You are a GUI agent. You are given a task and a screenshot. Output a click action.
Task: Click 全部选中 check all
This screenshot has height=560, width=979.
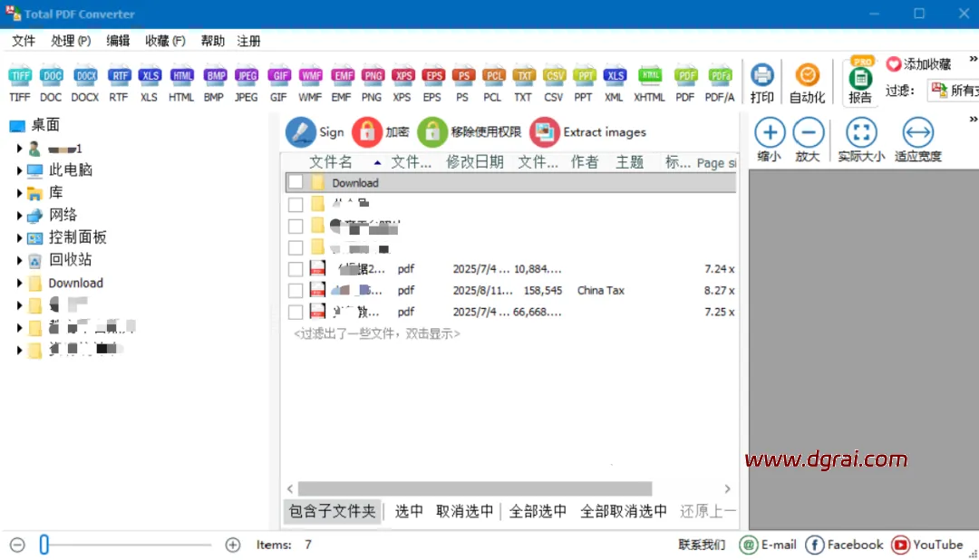pyautogui.click(x=538, y=511)
